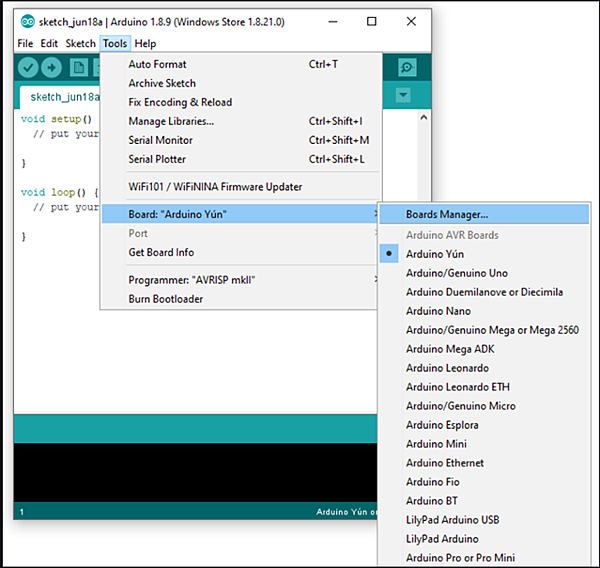Select the LilyPad Arduino board entry
The image size is (600, 568).
point(484,539)
